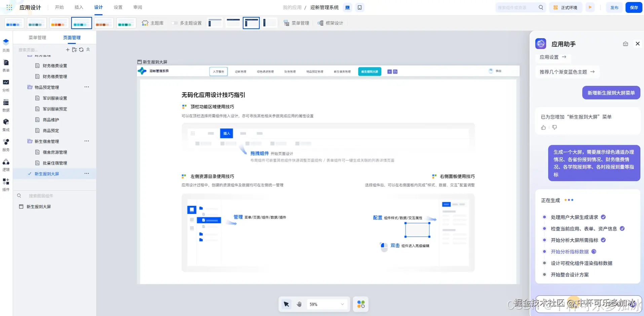Open the 59% zoom level dropdown
This screenshot has width=644, height=316.
point(327,304)
